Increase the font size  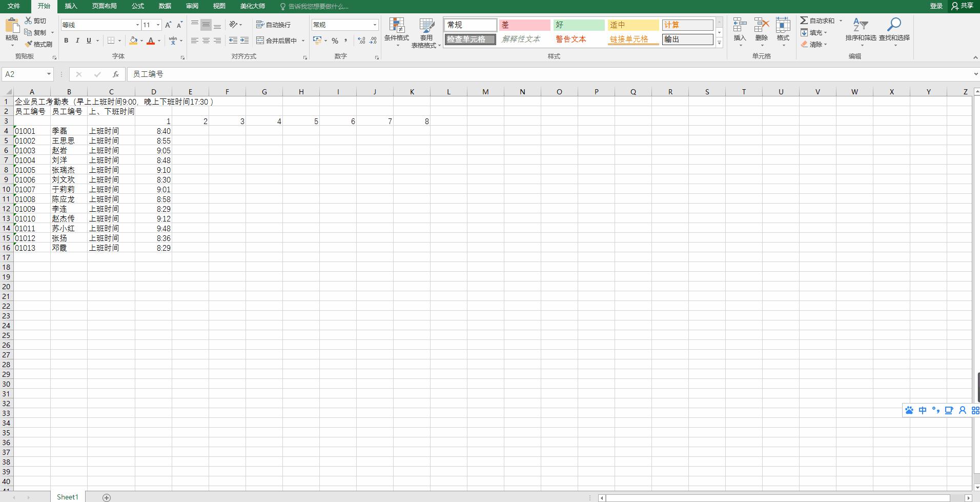pyautogui.click(x=168, y=25)
